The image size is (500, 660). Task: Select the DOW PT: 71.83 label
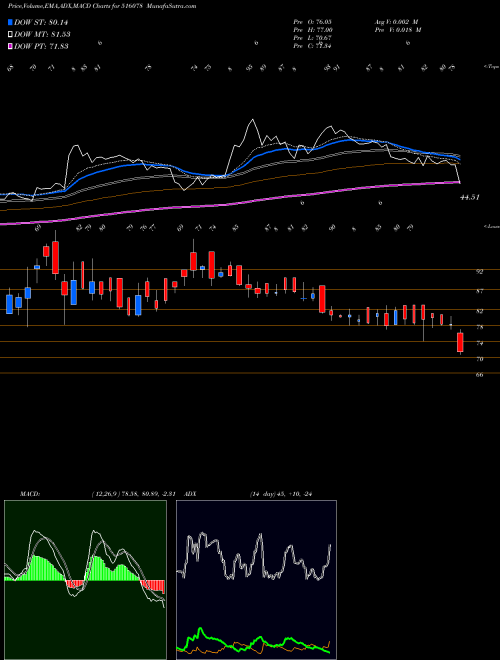point(41,46)
